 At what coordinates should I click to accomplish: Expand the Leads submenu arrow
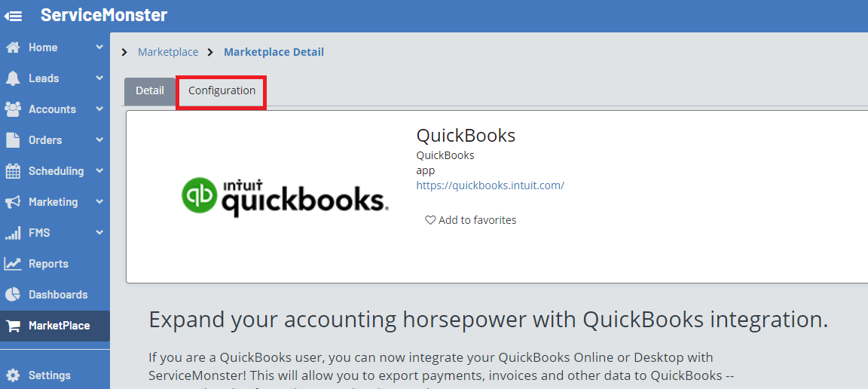pos(99,78)
